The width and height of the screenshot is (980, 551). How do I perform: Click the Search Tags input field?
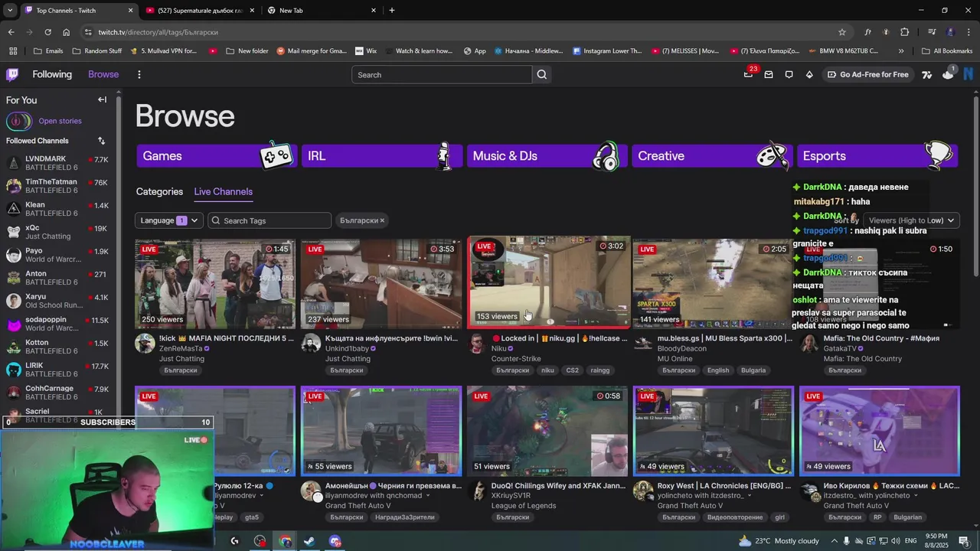pyautogui.click(x=269, y=220)
